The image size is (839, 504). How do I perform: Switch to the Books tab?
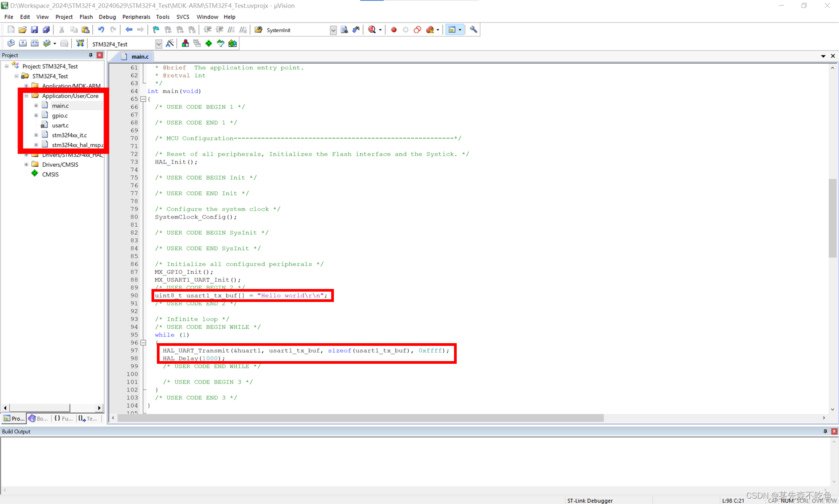point(38,418)
